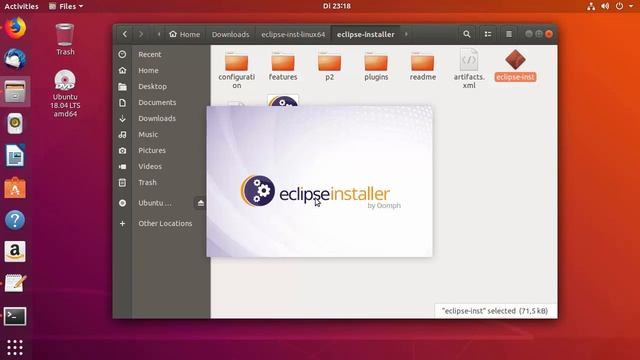640x360 pixels.
Task: Go forward in the Files window
Action: point(141,34)
